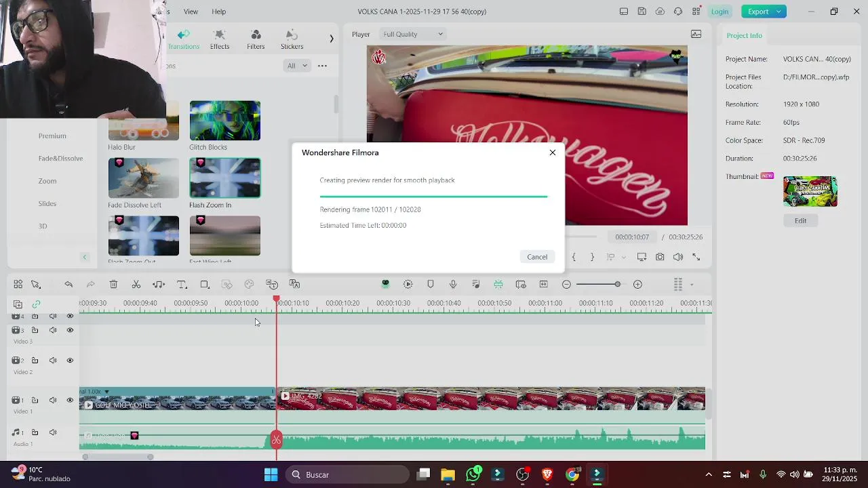
Task: Zoom in the timeline with the plus button
Action: coord(637,285)
